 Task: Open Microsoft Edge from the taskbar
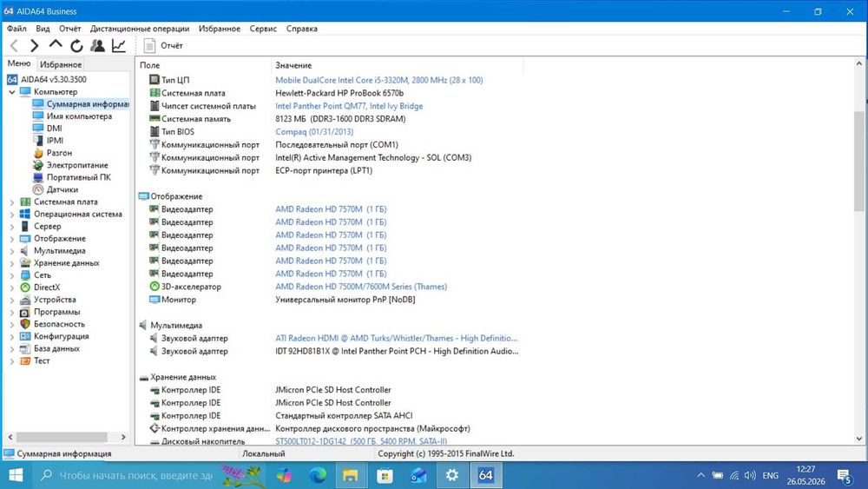(x=318, y=475)
